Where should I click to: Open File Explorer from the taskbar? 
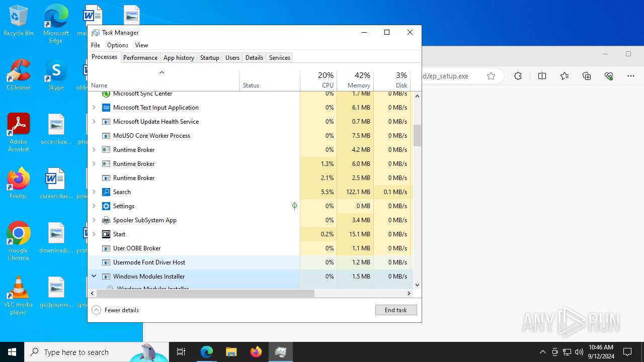point(231,352)
